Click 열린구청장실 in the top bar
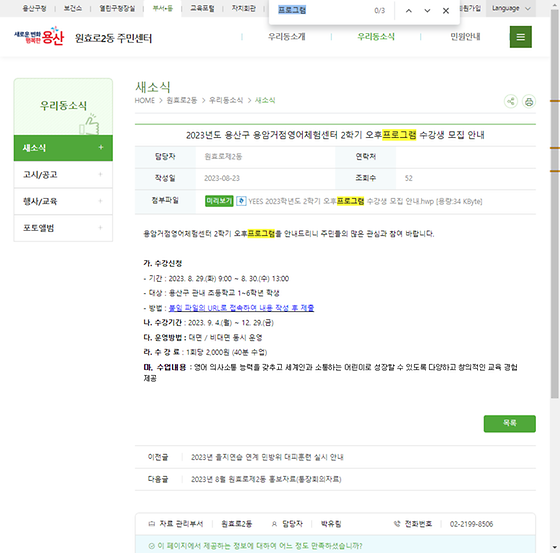The image size is (560, 553). (x=117, y=8)
